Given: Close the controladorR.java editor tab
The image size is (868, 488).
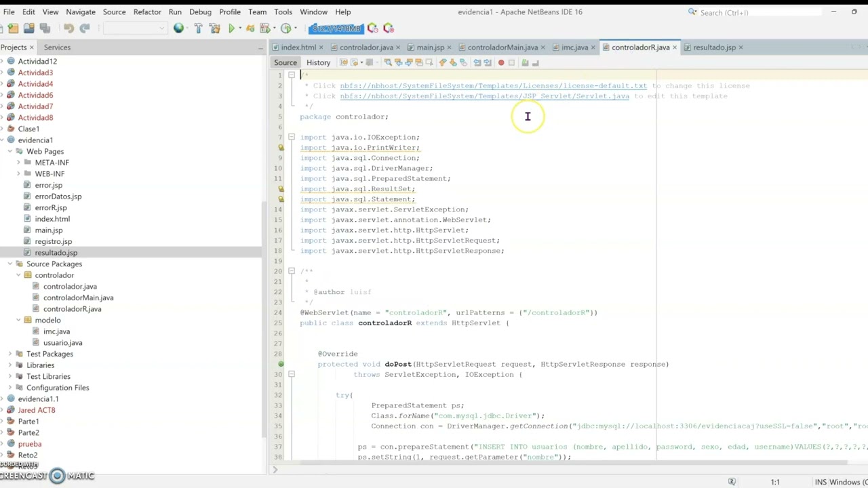Looking at the screenshot, I should point(675,47).
